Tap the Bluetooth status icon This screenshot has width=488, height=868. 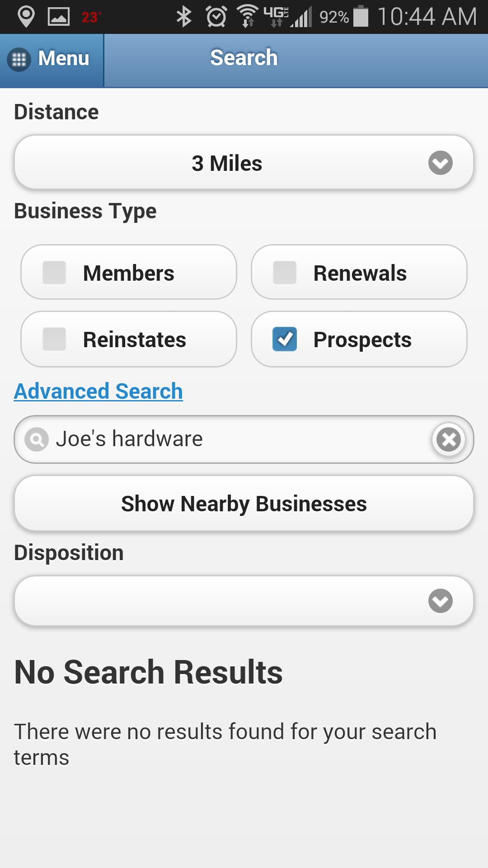184,17
